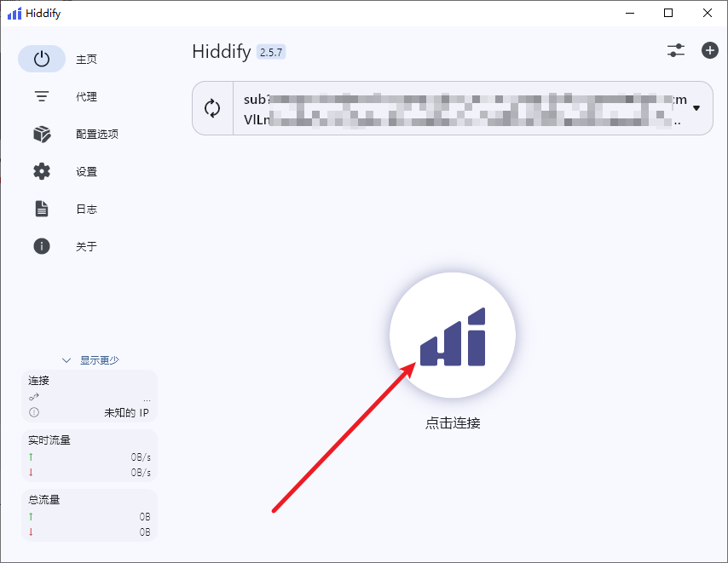Open quick settings sliders icon at top right

pyautogui.click(x=676, y=50)
